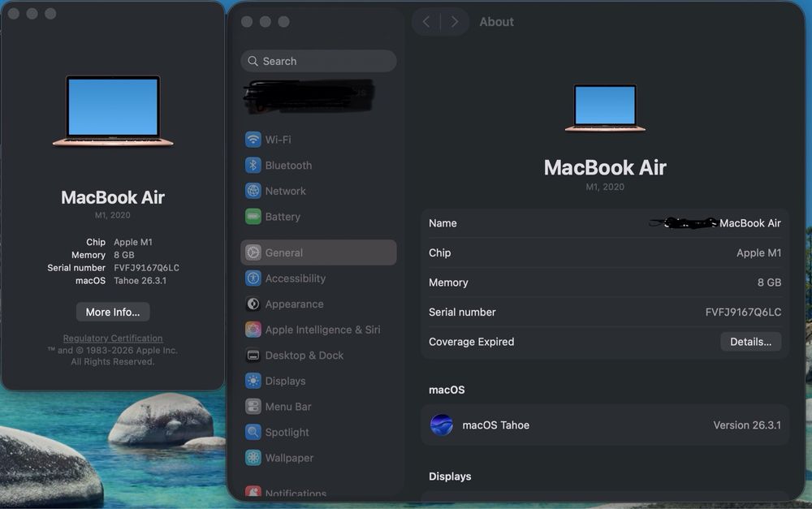Focus the Search field in Settings
This screenshot has height=509, width=812.
click(x=318, y=61)
